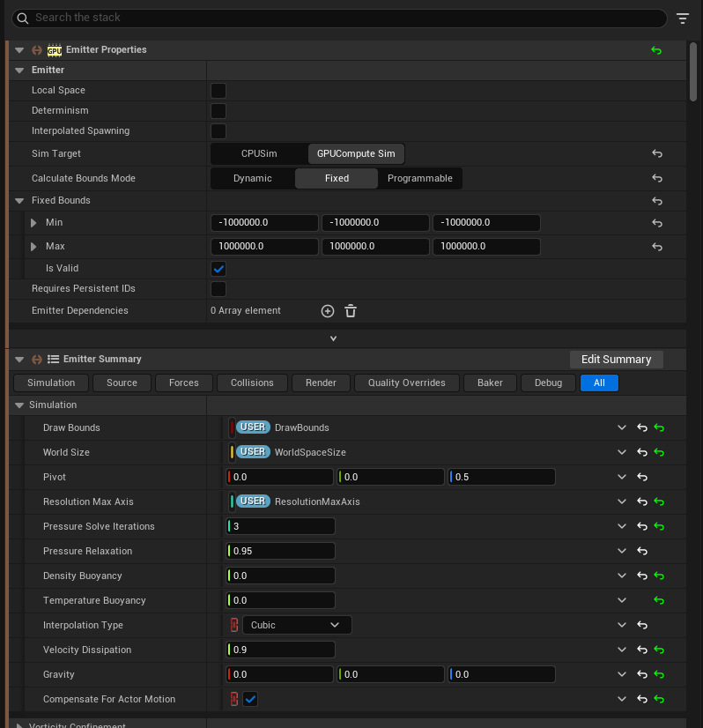Click the Velocity Dissipation value slider field
The height and width of the screenshot is (728, 703).
pyautogui.click(x=282, y=650)
